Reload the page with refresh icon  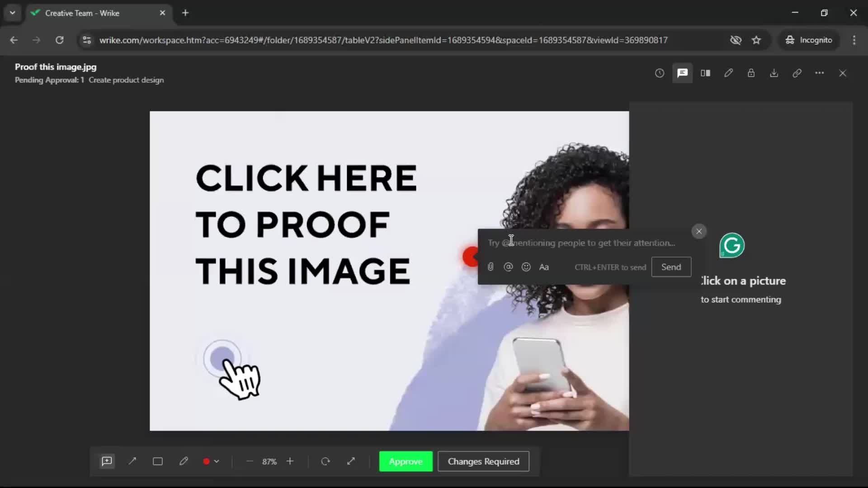coord(59,40)
